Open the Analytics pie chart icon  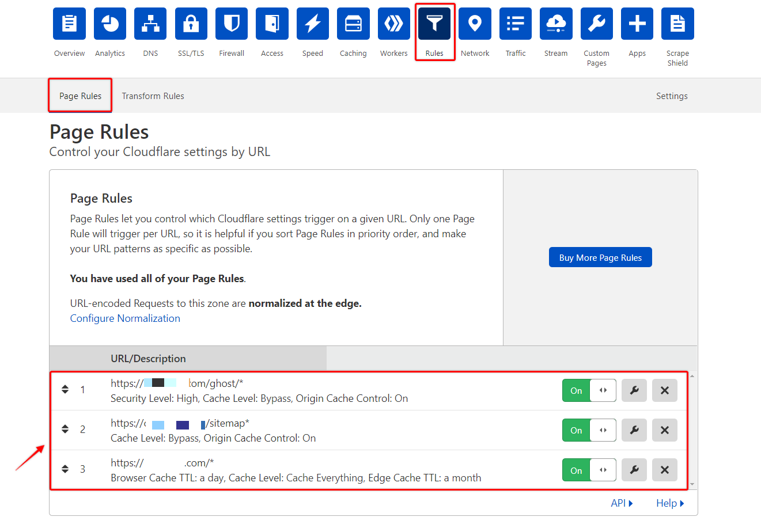click(x=110, y=24)
